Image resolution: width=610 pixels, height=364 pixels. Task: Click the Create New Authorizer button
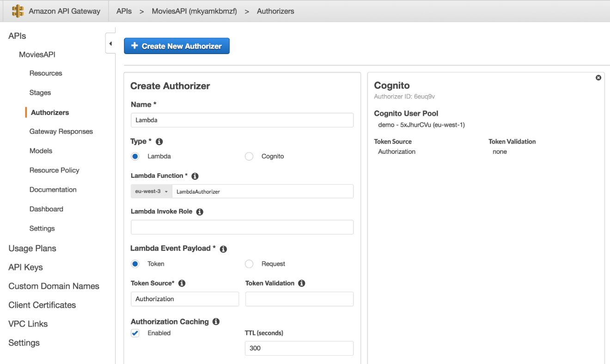click(177, 46)
